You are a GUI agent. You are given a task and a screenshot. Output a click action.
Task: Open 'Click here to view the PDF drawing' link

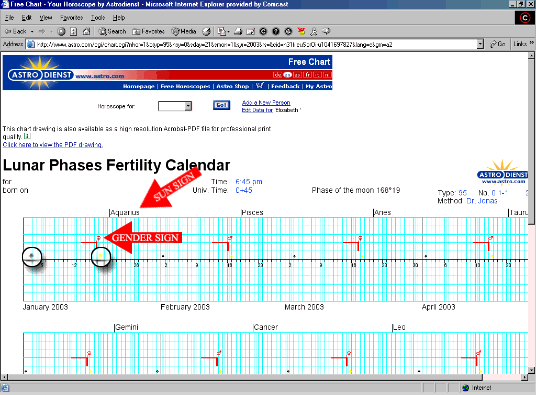click(53, 145)
